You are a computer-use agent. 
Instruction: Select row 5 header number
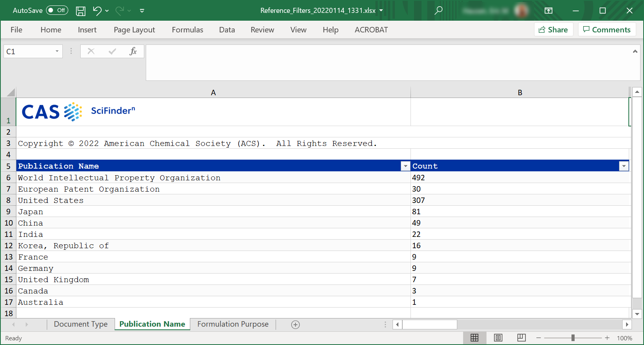[x=8, y=166]
